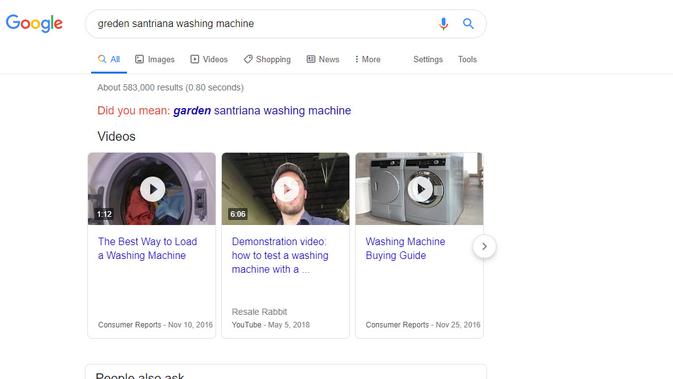This screenshot has width=673, height=379.
Task: Show next videos with the carousel arrow
Action: coord(484,246)
